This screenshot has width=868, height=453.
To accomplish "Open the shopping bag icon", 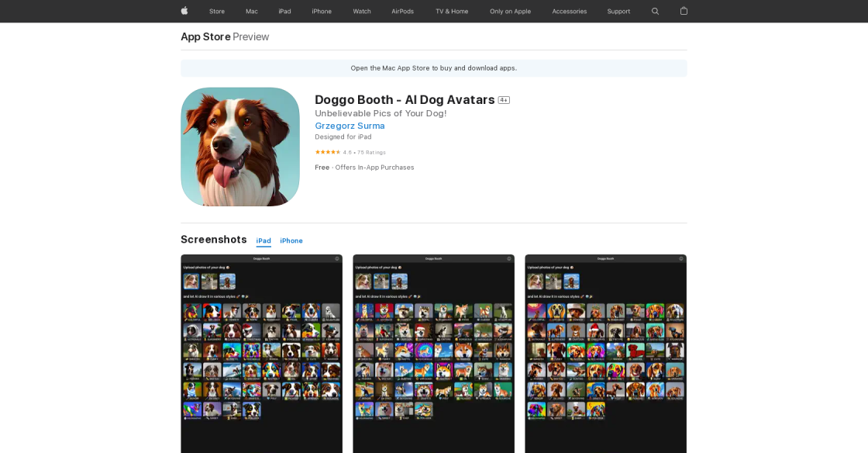I will point(684,11).
